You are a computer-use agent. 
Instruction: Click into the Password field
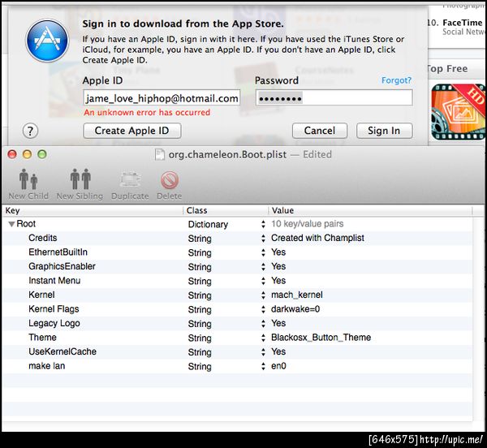(334, 98)
